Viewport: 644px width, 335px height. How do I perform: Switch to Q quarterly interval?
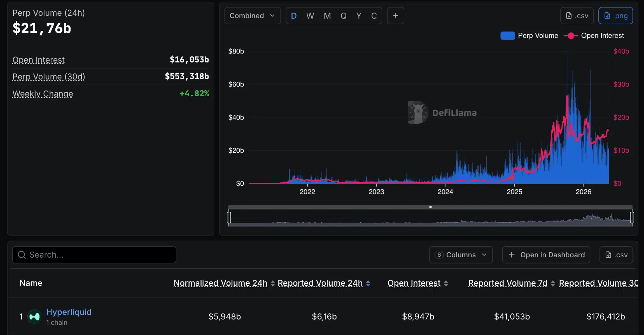(343, 16)
